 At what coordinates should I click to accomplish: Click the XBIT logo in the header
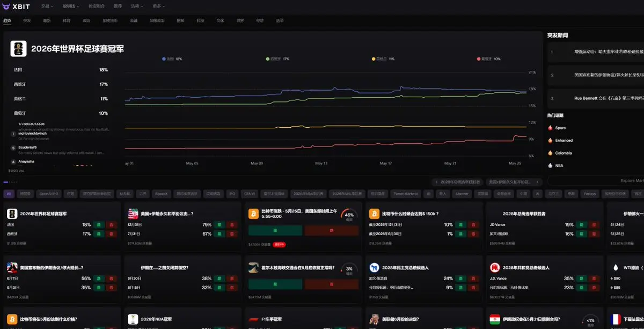pos(16,6)
